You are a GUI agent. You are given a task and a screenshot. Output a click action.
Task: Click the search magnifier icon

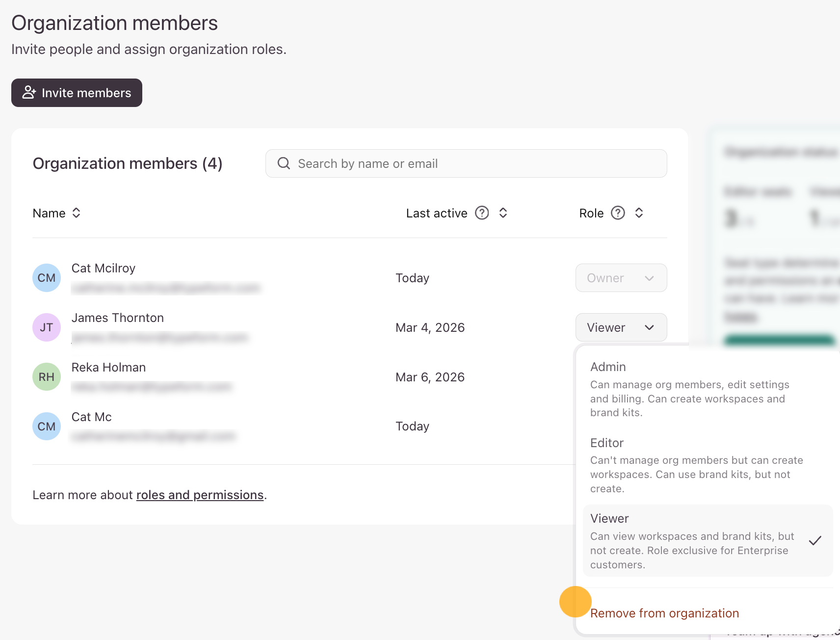284,163
